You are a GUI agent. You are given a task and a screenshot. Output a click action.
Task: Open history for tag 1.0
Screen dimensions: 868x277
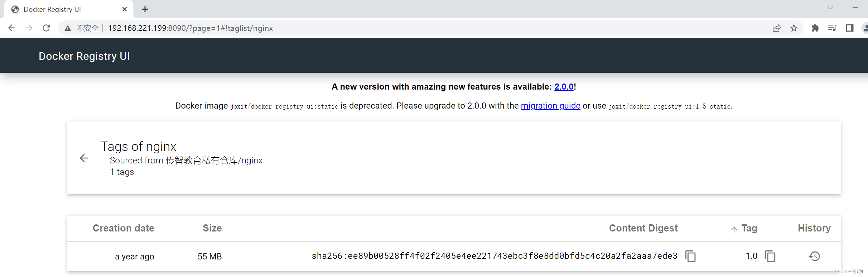814,256
